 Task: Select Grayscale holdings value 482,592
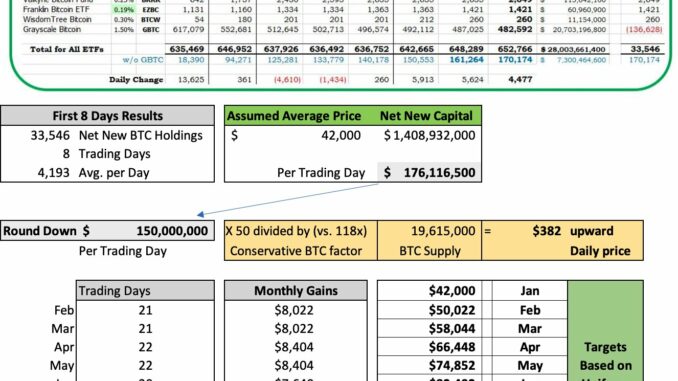(515, 29)
